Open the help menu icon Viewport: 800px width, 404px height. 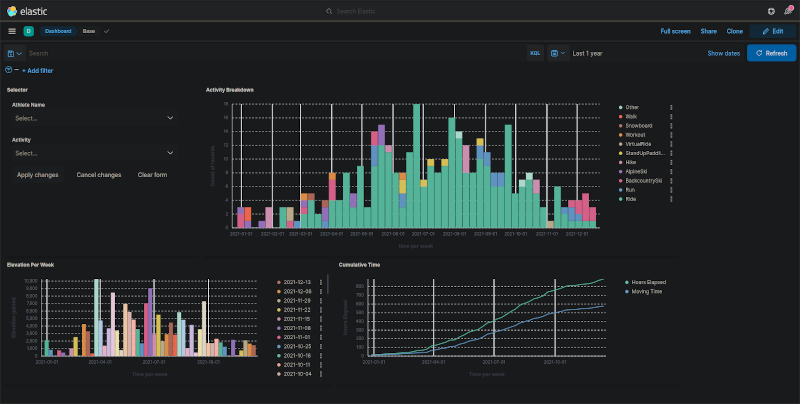(x=771, y=10)
